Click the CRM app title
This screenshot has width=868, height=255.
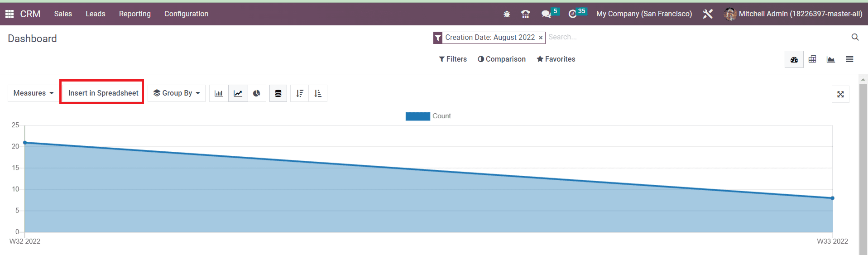(30, 14)
